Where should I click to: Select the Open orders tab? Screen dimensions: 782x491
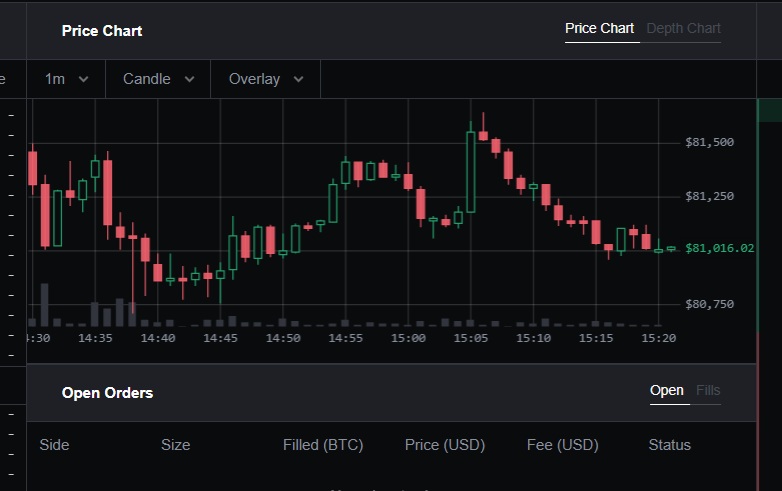point(667,390)
